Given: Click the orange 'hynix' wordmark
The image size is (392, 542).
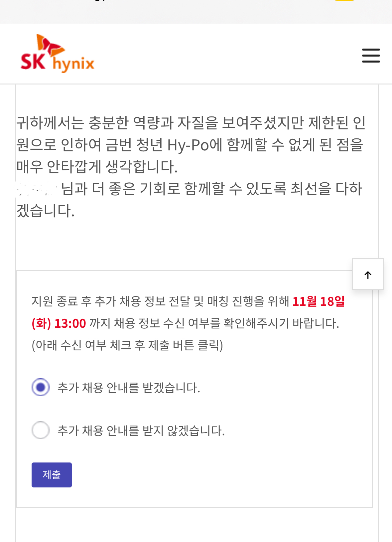Looking at the screenshot, I should point(74,63).
